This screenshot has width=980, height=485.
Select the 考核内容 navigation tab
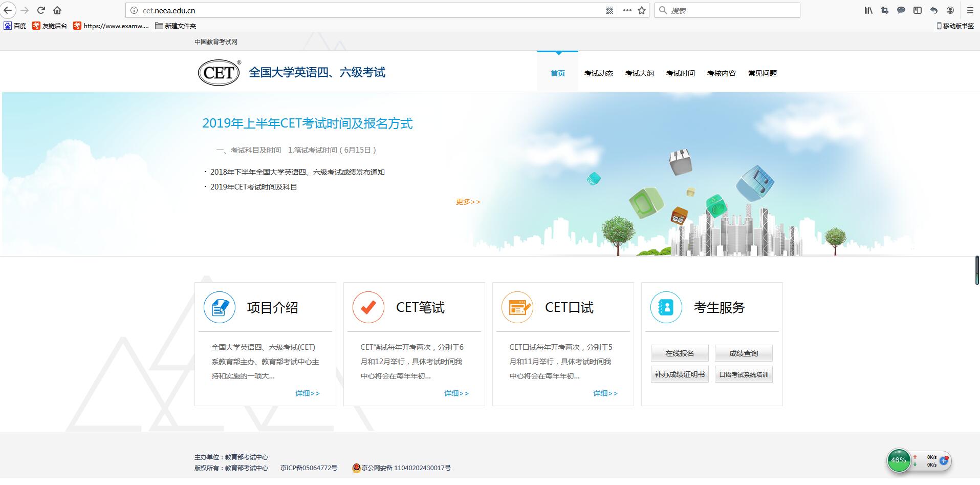(722, 73)
